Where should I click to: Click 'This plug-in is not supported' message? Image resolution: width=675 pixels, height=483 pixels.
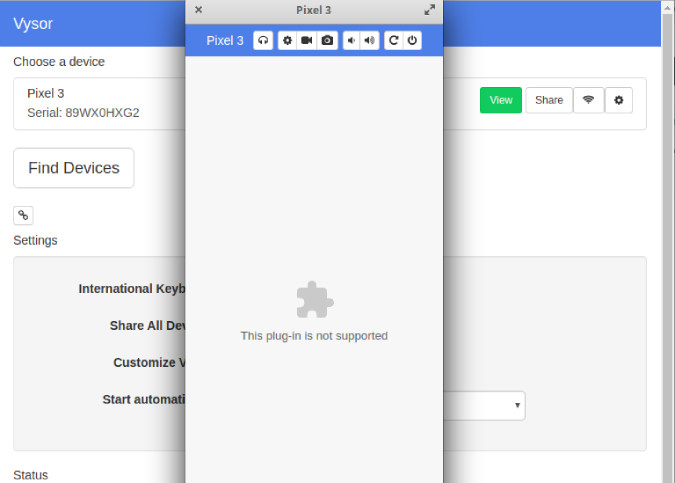coord(314,336)
